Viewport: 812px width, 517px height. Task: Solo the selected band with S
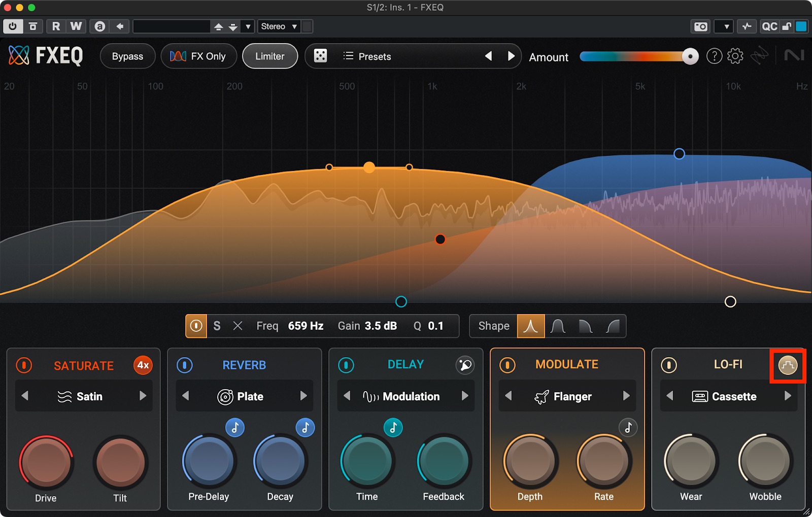click(x=217, y=326)
